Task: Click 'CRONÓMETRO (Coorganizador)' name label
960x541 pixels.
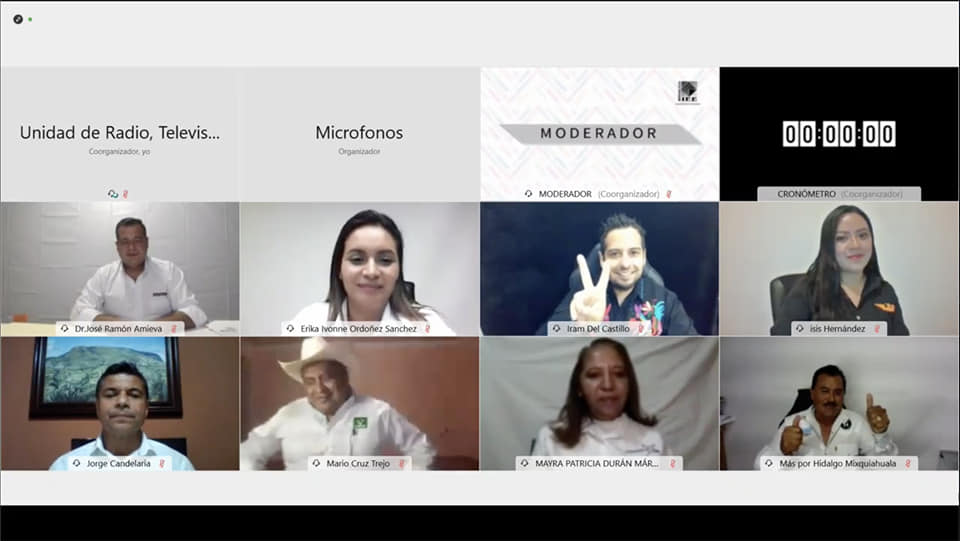Action: (839, 194)
